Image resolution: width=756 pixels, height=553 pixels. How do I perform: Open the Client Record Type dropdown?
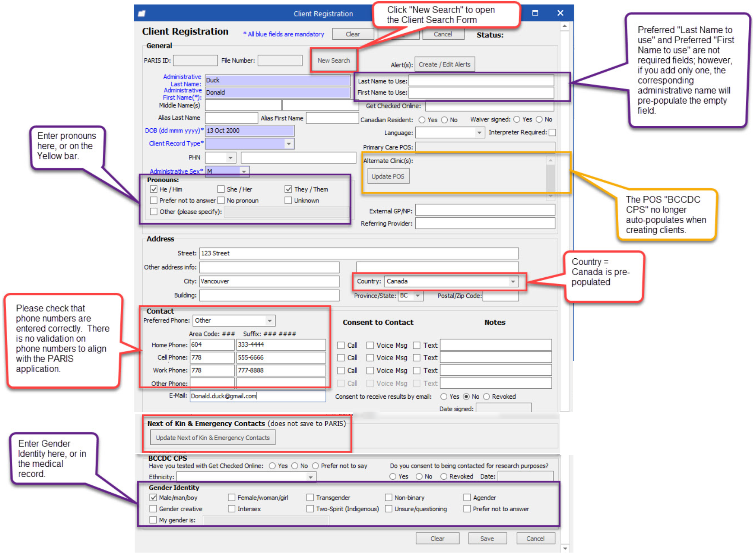point(288,144)
